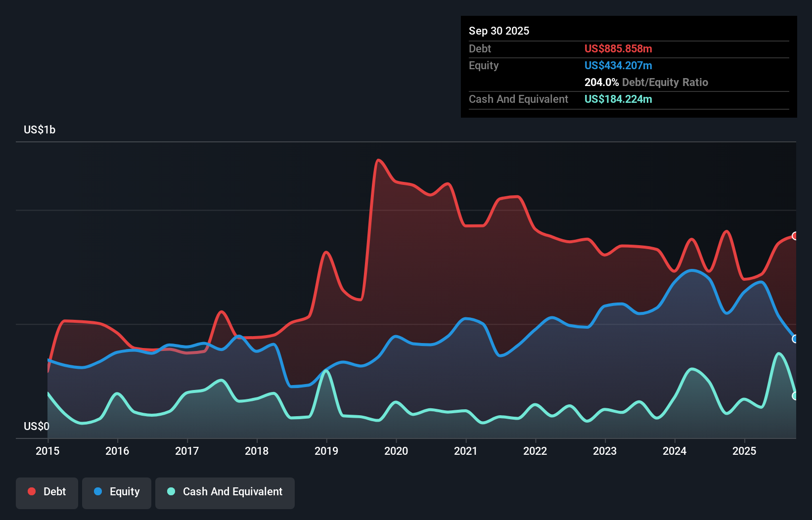The image size is (812, 520).
Task: Click the Sep 30 2025 tooltip header
Action: click(499, 31)
